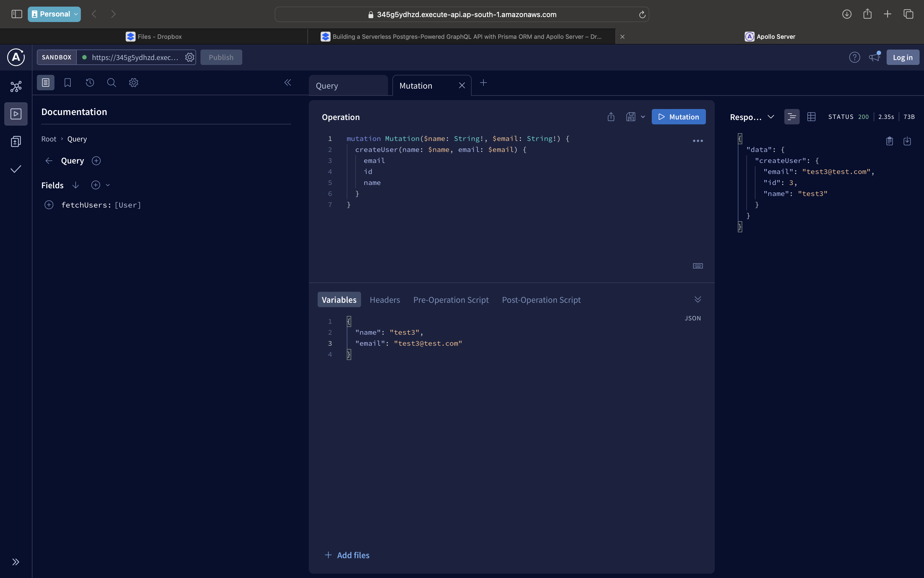
Task: Open the add-fields options dropdown chevron
Action: [108, 185]
